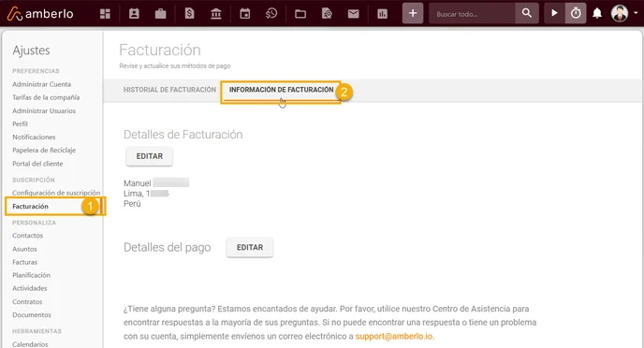Image resolution: width=644 pixels, height=348 pixels.
Task: Open Asuntos customization settings
Action: (x=24, y=249)
